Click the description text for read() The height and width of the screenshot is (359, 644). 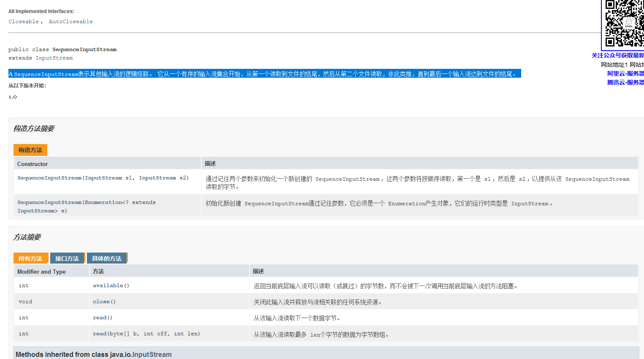pyautogui.click(x=297, y=318)
